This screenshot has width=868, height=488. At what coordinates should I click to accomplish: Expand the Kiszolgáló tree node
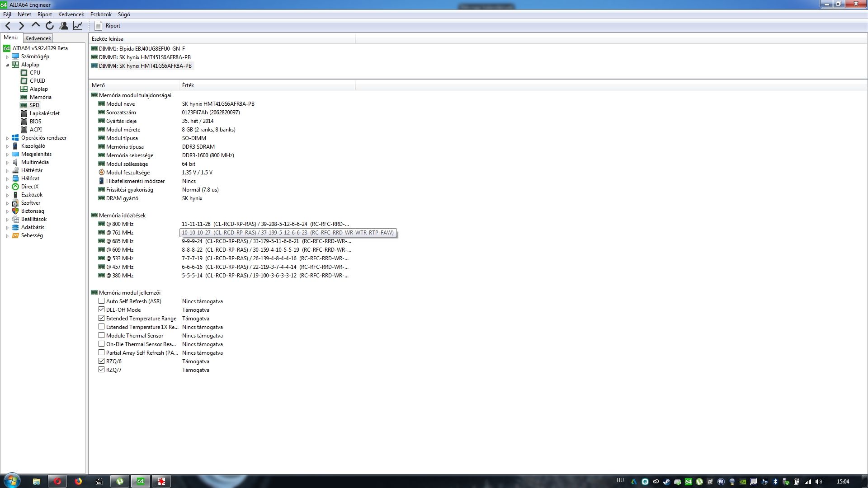tap(7, 146)
